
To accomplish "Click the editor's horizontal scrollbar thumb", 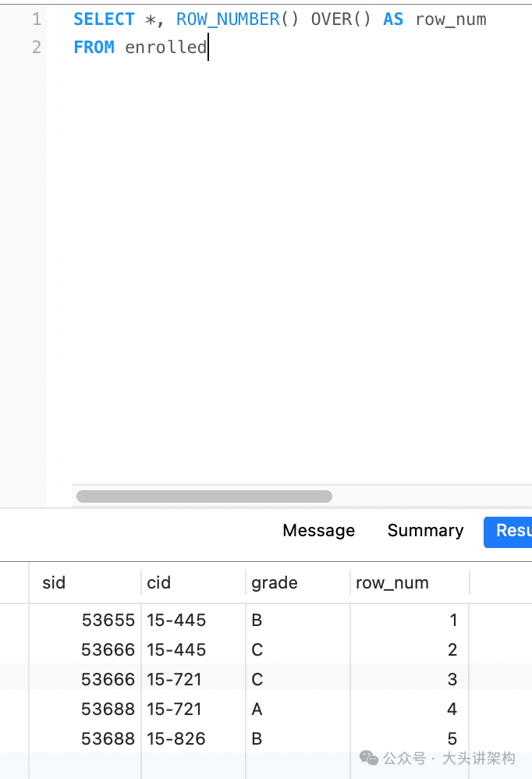I will 204,496.
